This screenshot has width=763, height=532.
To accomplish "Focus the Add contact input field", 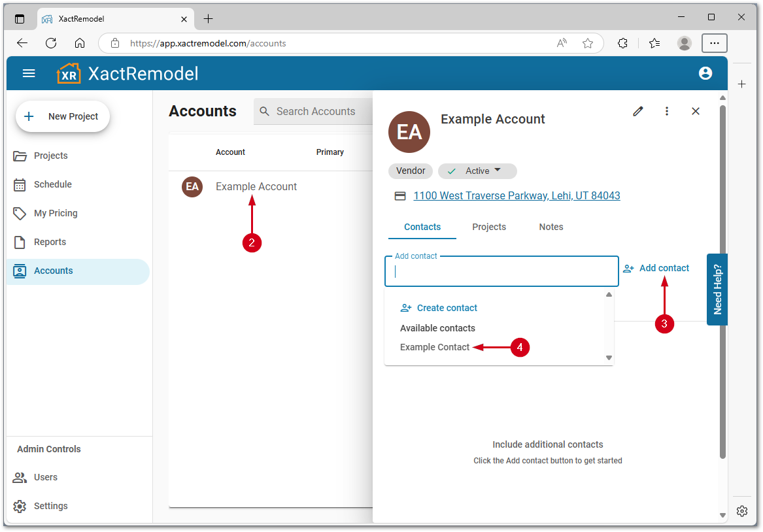I will click(501, 271).
